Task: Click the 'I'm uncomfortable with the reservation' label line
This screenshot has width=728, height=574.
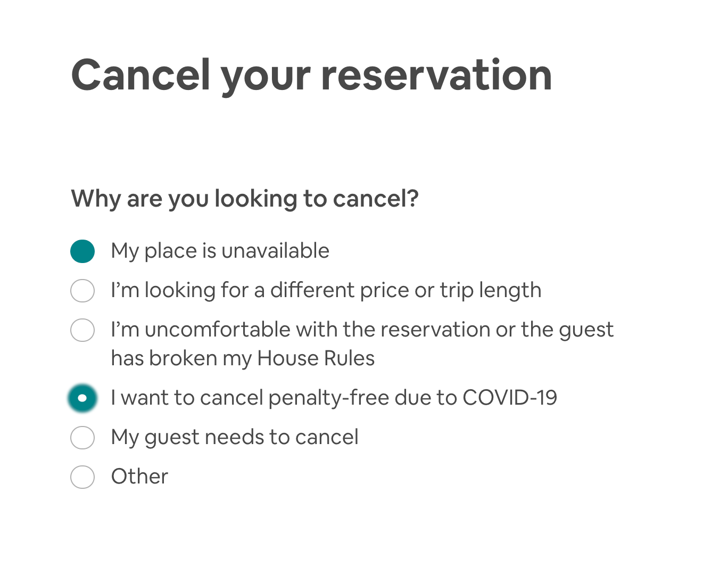Action: (362, 330)
